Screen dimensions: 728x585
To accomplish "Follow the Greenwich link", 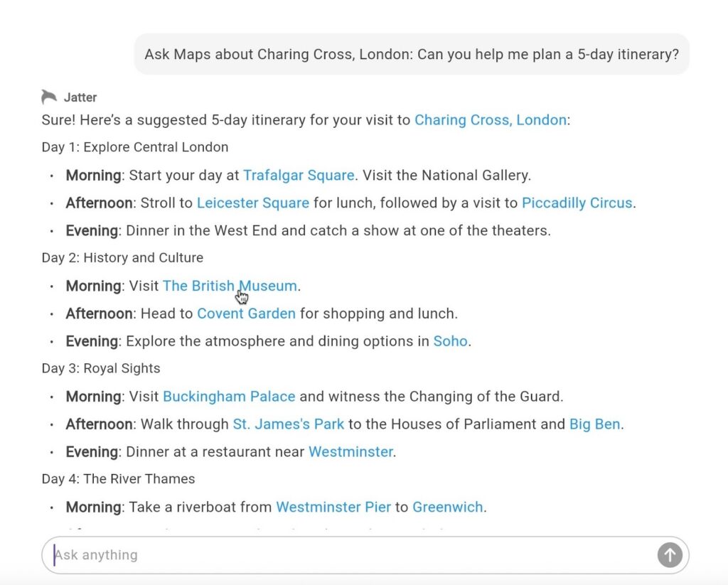I will (448, 508).
